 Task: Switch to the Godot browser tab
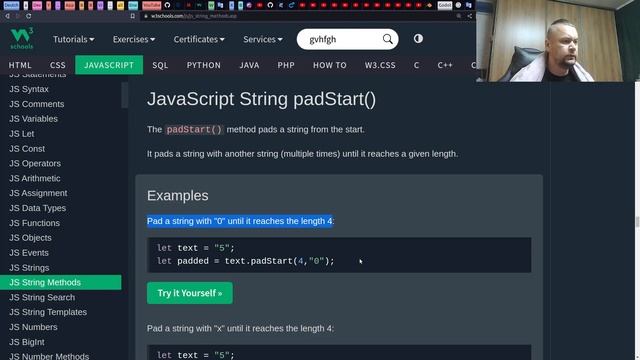444,5
